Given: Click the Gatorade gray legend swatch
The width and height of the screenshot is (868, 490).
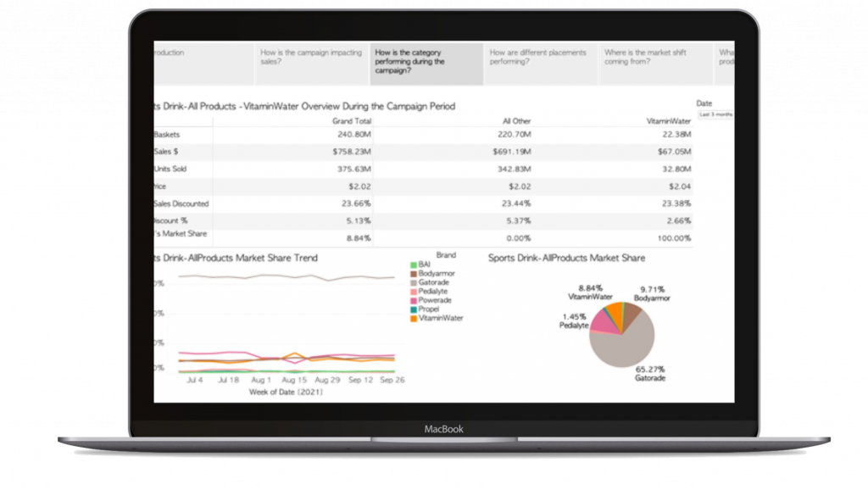Looking at the screenshot, I should pyautogui.click(x=414, y=283).
